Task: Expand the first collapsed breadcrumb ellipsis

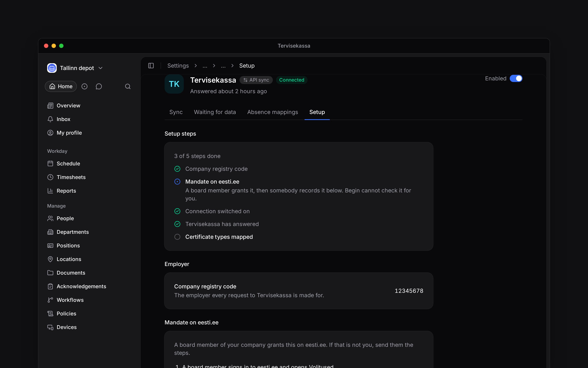Action: point(205,66)
